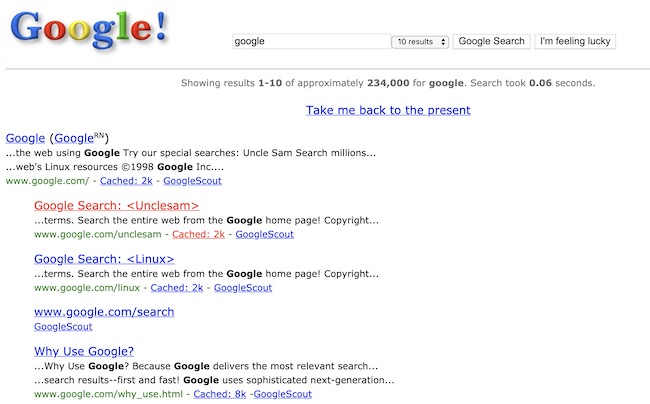Open GoogleScout link for www.google.com/
Image resolution: width=650 pixels, height=404 pixels.
pos(192,181)
